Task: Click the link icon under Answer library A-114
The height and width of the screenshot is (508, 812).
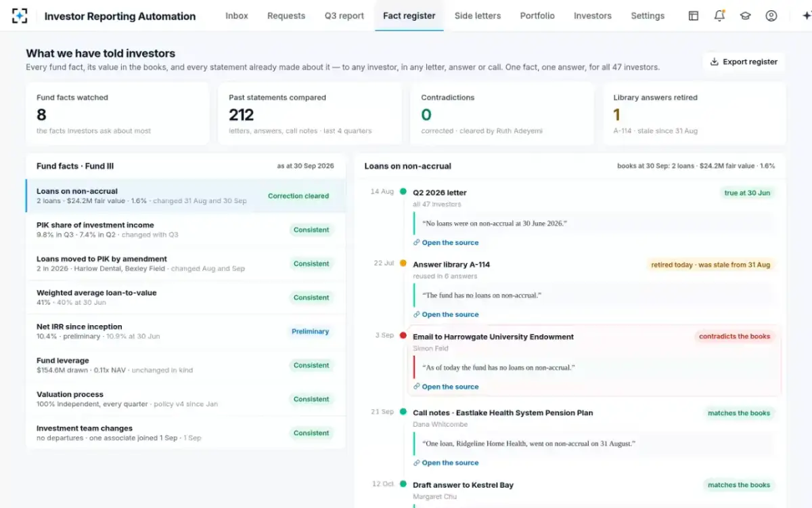Action: (416, 314)
